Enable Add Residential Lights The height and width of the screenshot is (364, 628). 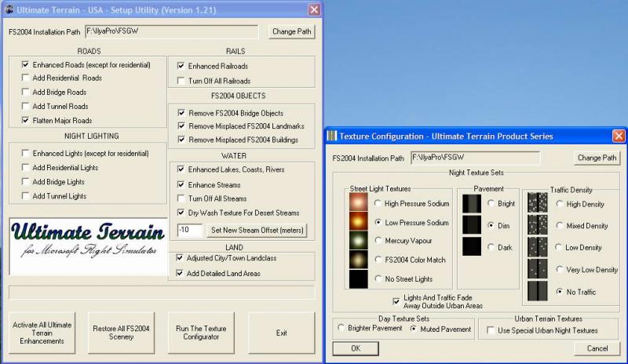pyautogui.click(x=26, y=167)
